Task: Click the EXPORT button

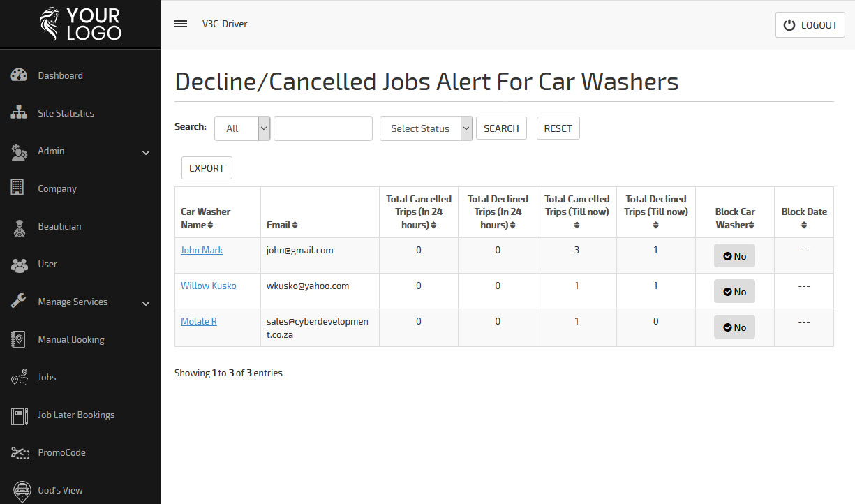Action: click(x=207, y=168)
